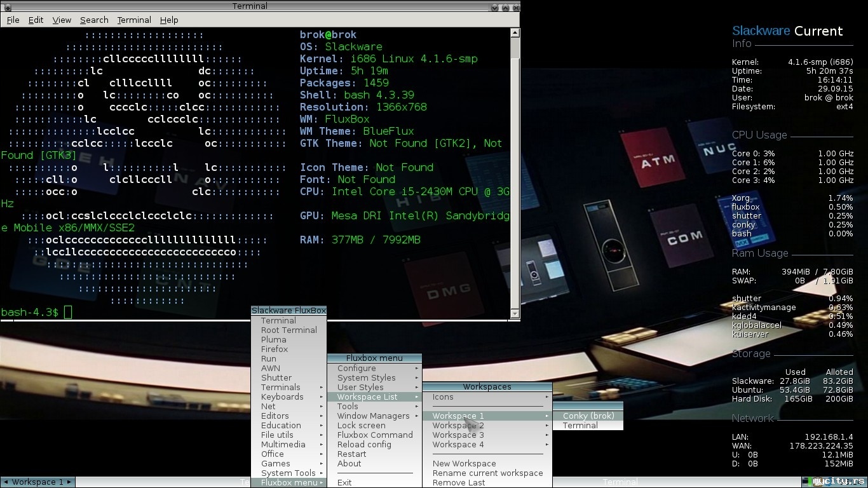The width and height of the screenshot is (868, 488).
Task: Select Run in the root menu
Action: tap(288, 359)
